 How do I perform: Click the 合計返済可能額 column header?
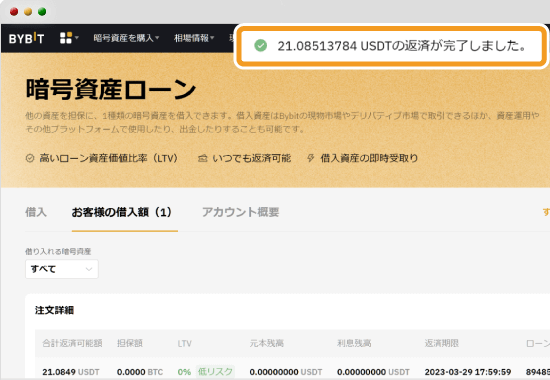(72, 343)
